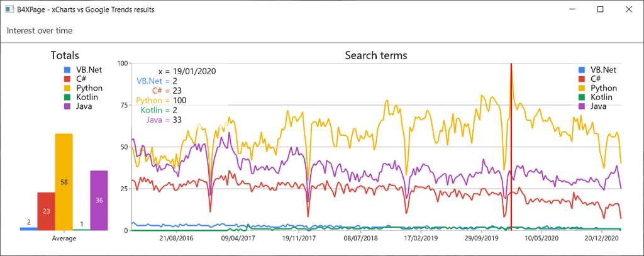Click the purple Java swatch in Search terms legend

(581, 106)
